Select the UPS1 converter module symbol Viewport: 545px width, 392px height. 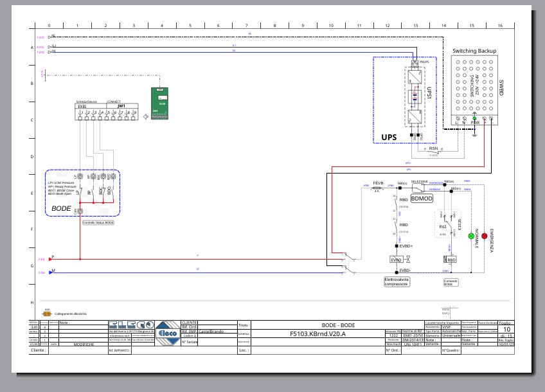pos(415,98)
